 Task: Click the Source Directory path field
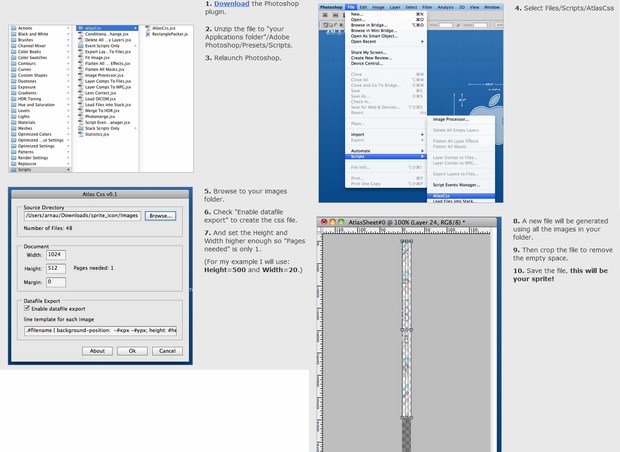click(x=82, y=216)
